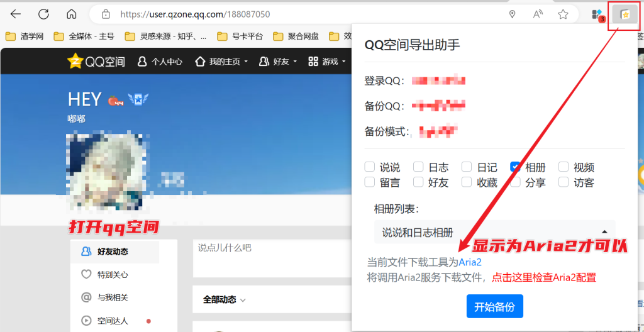Open 渣学网 bookmark folder

pyautogui.click(x=25, y=36)
